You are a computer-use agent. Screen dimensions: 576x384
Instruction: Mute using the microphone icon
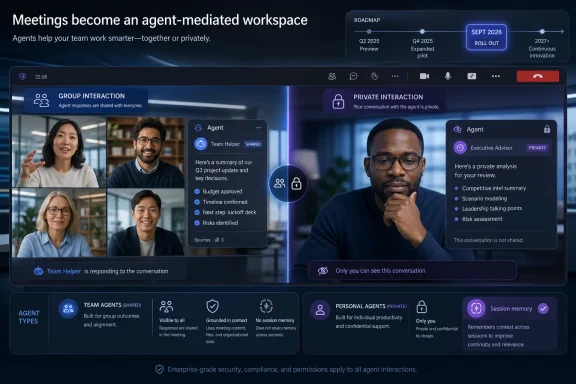(448, 76)
